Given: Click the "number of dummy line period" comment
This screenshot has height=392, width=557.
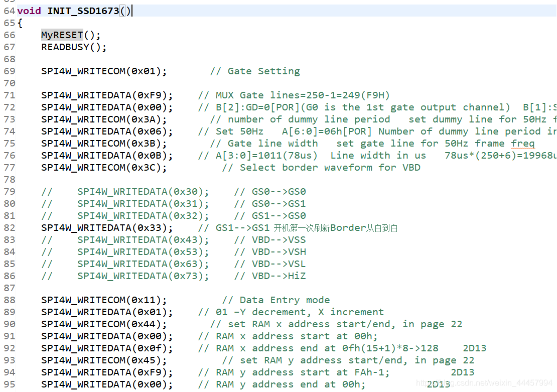Looking at the screenshot, I should 300,119.
